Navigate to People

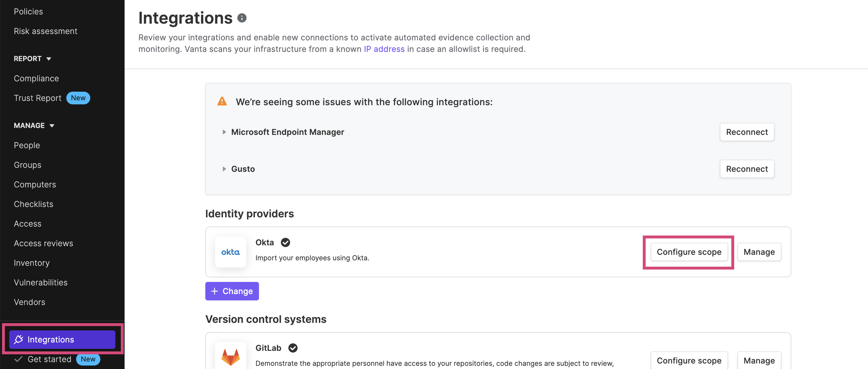[27, 145]
